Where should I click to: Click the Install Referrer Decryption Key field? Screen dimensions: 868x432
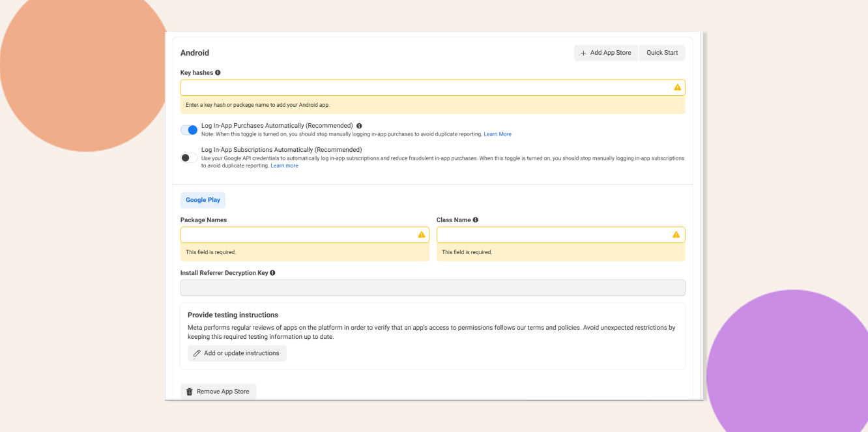point(433,288)
